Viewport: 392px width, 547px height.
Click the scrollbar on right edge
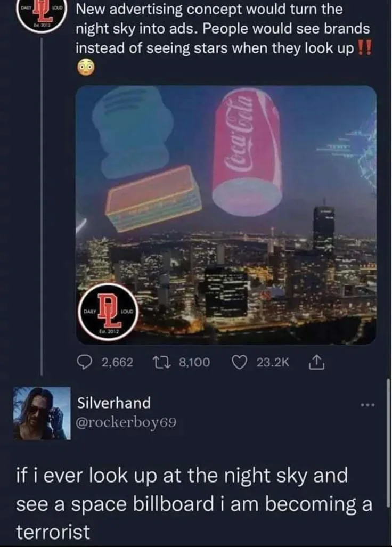click(389, 443)
